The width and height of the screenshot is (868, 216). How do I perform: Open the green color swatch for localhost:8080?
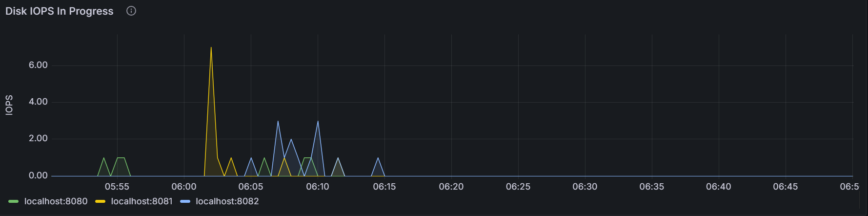(x=14, y=201)
